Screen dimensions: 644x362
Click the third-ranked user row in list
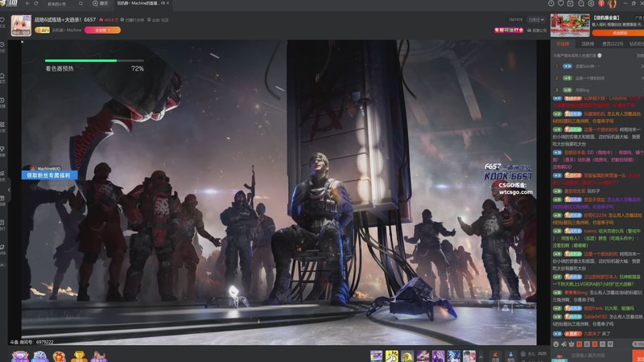597,90
